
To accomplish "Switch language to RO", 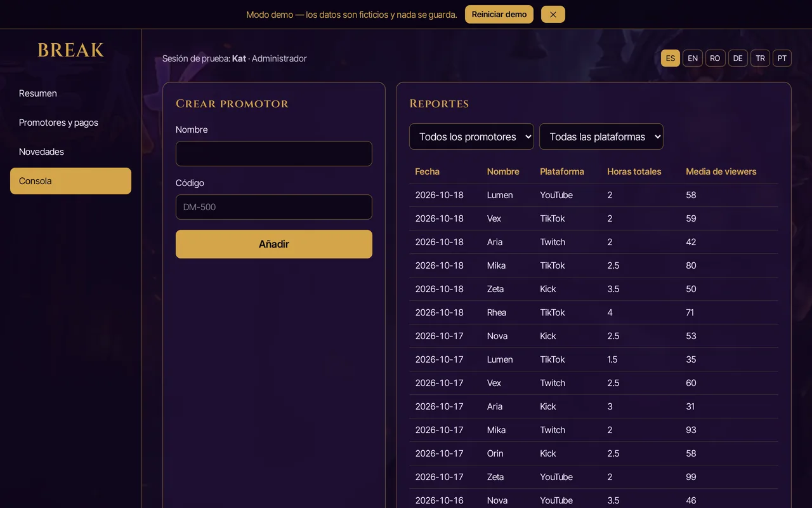I will (x=715, y=58).
